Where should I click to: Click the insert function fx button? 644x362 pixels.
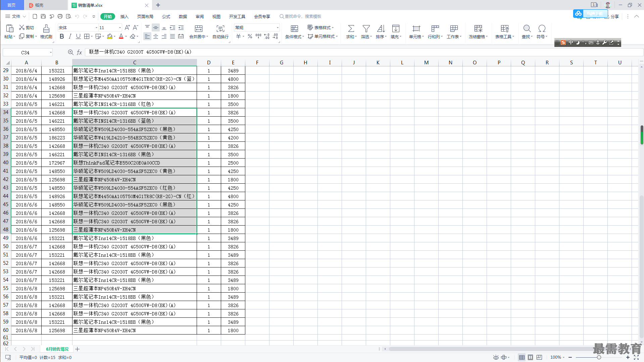[x=80, y=52]
